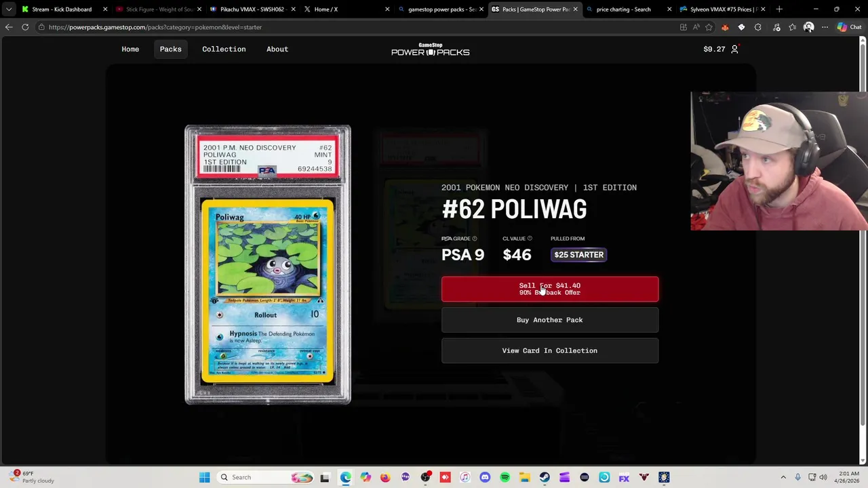The image size is (868, 488).
Task: Click the $9.27 account balance
Action: (x=714, y=49)
